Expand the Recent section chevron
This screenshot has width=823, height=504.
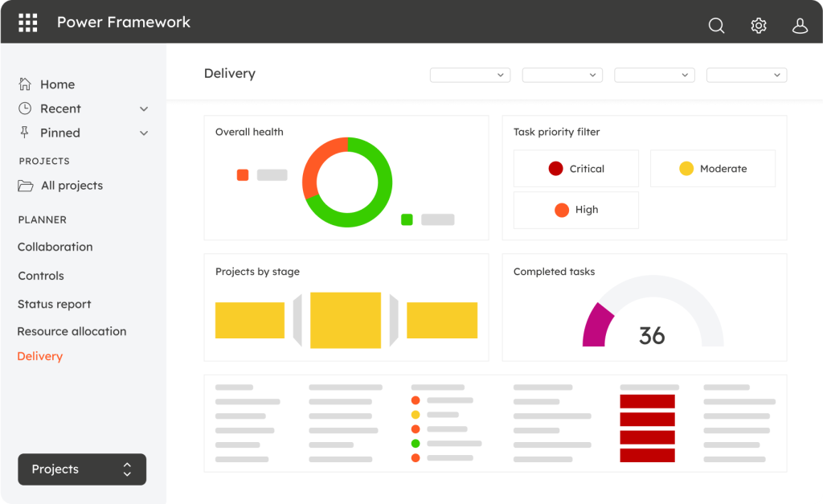coord(144,109)
